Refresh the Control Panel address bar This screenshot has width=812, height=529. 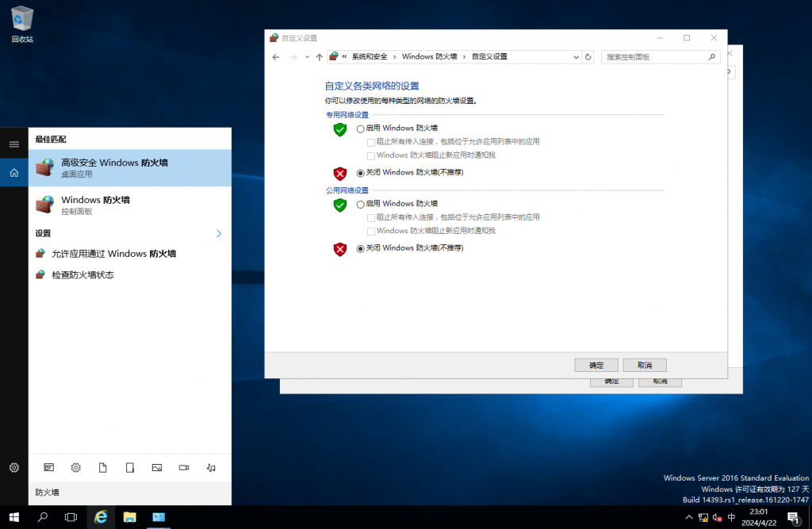coord(588,57)
